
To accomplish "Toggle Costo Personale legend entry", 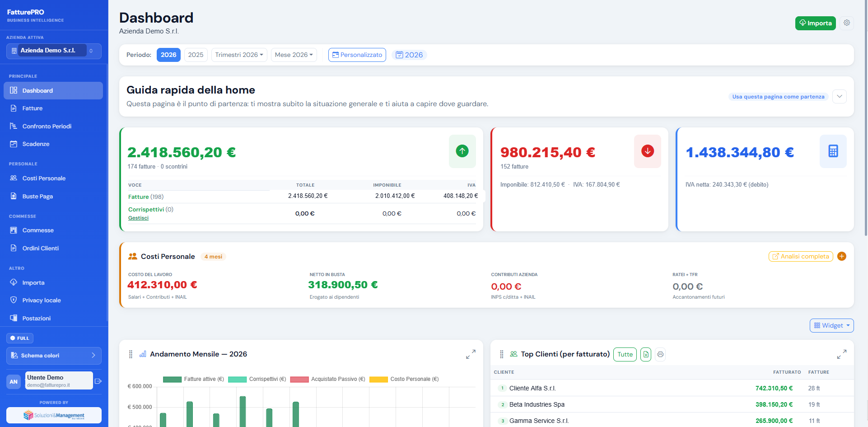I will (x=404, y=379).
